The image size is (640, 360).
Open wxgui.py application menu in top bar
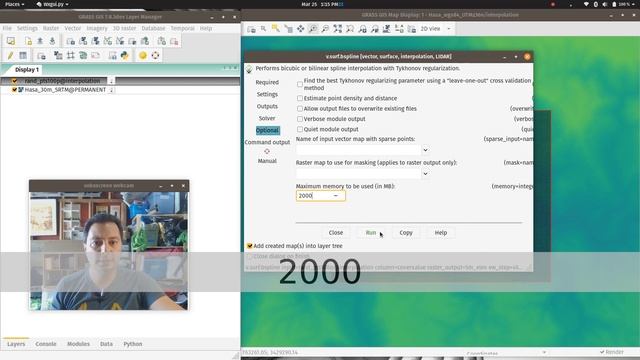pos(52,4)
